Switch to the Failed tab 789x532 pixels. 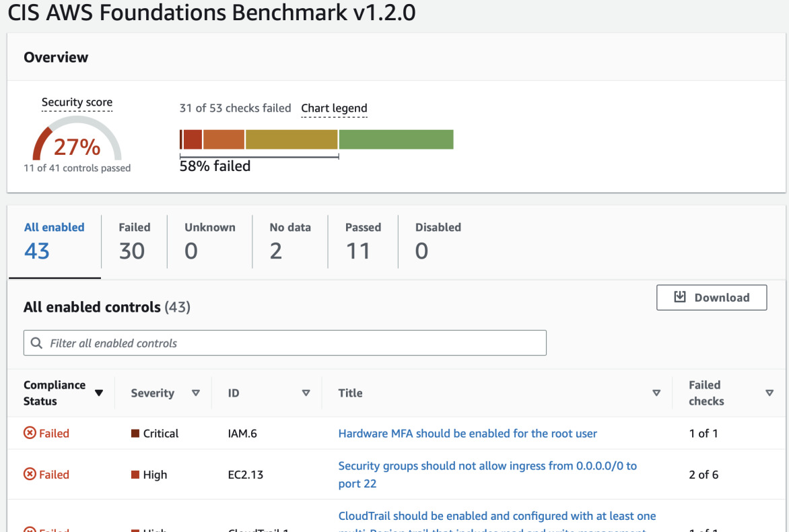(x=133, y=240)
